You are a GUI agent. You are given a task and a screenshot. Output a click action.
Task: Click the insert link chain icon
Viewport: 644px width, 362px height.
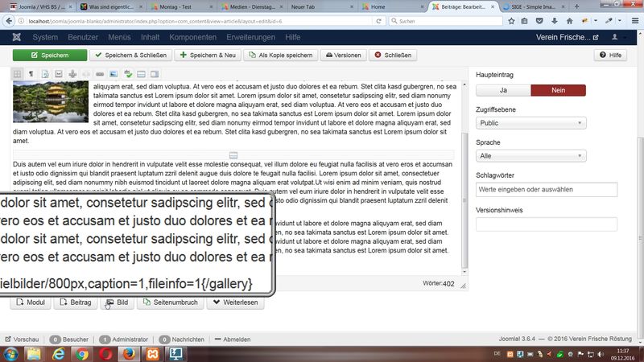[x=100, y=74]
